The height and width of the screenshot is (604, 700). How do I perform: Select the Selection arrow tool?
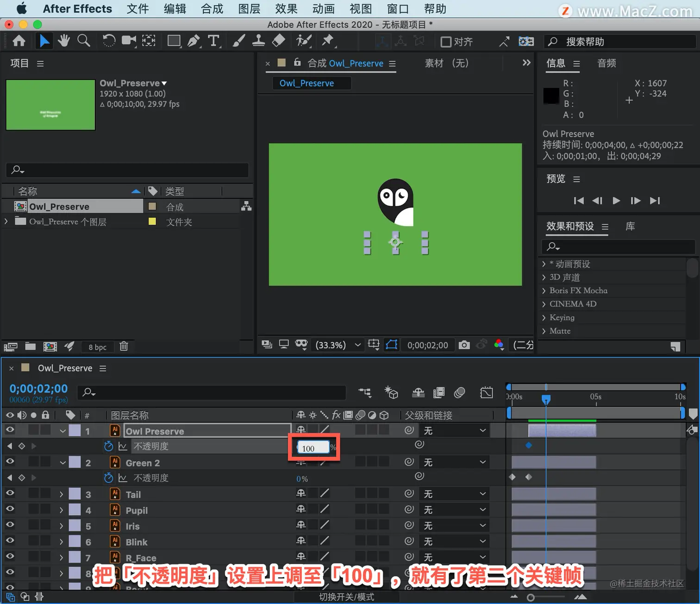[x=44, y=41]
